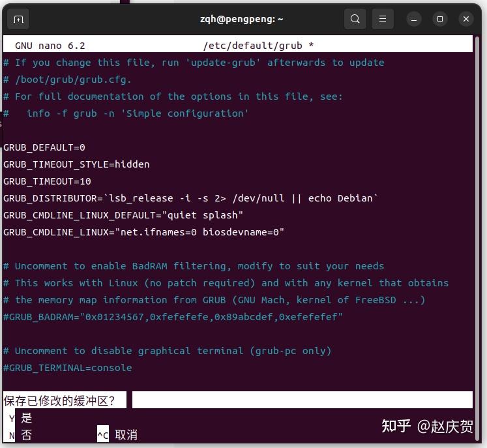Select ^C 取消 to cancel

point(117,435)
